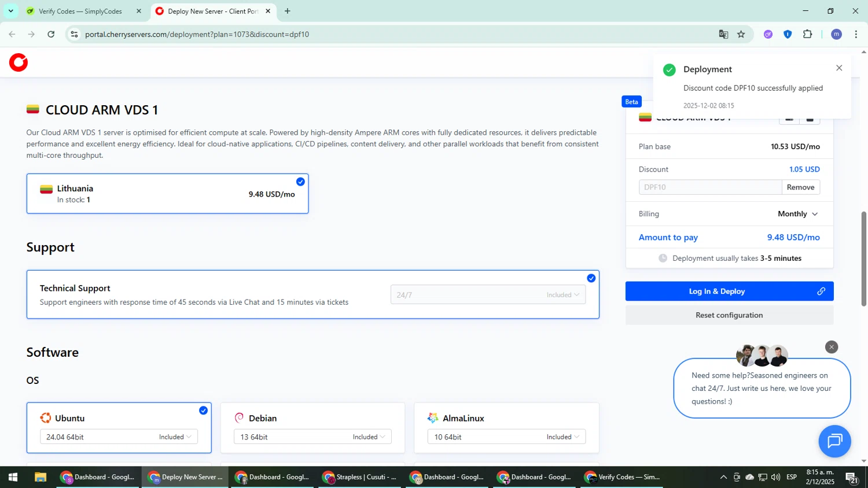Image resolution: width=868 pixels, height=488 pixels.
Task: Open volume control in system tray
Action: point(775,477)
